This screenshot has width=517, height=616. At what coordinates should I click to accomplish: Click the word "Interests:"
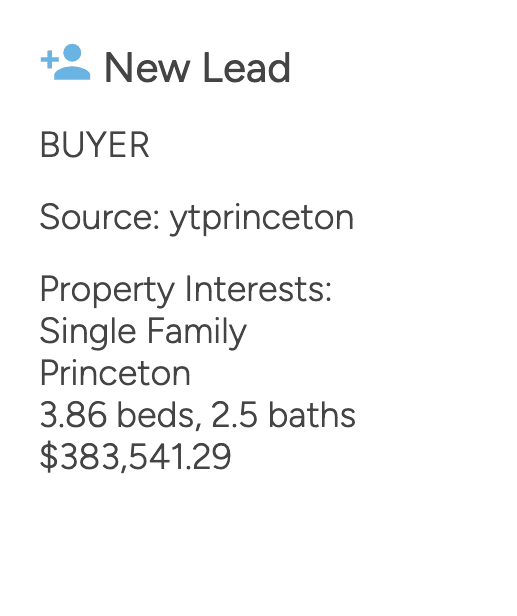[258, 289]
